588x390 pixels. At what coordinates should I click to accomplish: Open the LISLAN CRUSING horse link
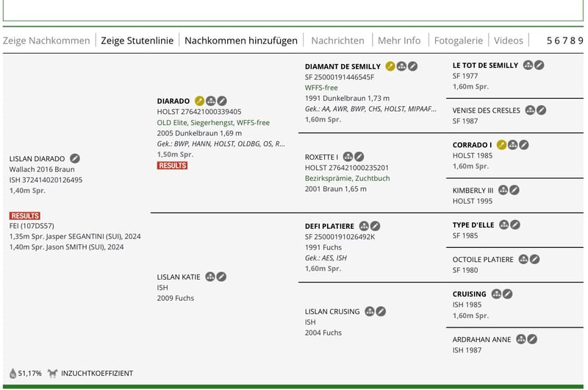[332, 311]
